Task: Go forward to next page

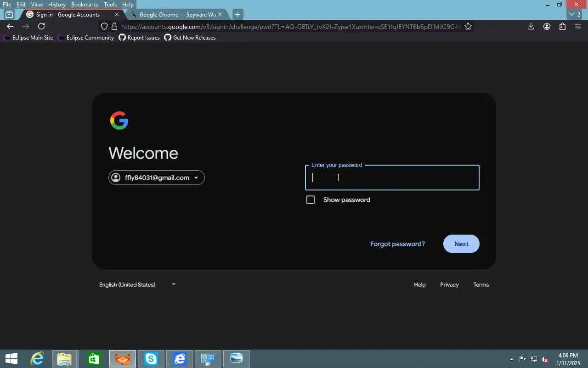Action: [26, 26]
